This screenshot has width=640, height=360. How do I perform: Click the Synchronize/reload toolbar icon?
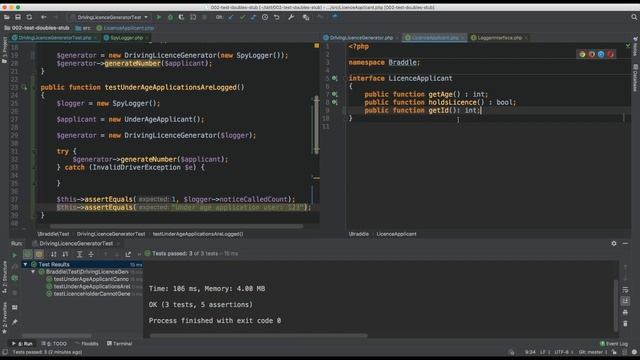(x=29, y=17)
